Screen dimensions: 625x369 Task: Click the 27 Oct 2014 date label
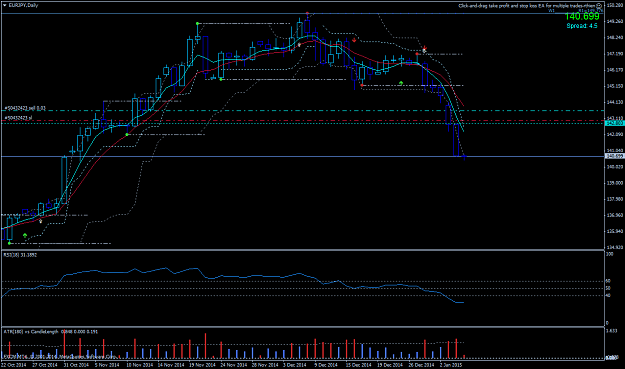pos(45,365)
